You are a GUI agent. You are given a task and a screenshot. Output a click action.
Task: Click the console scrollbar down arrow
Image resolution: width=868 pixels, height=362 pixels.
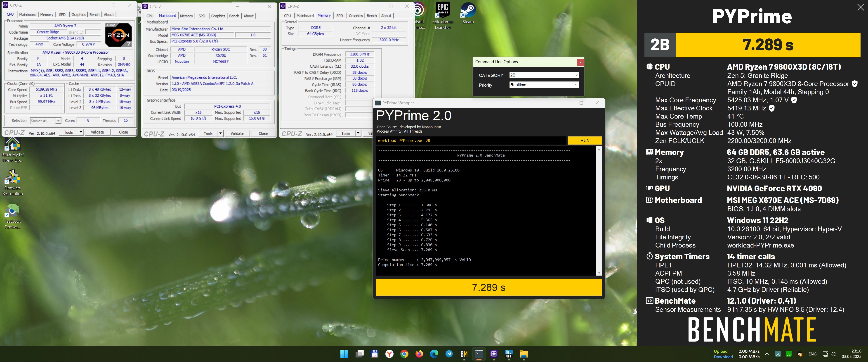[x=599, y=273]
